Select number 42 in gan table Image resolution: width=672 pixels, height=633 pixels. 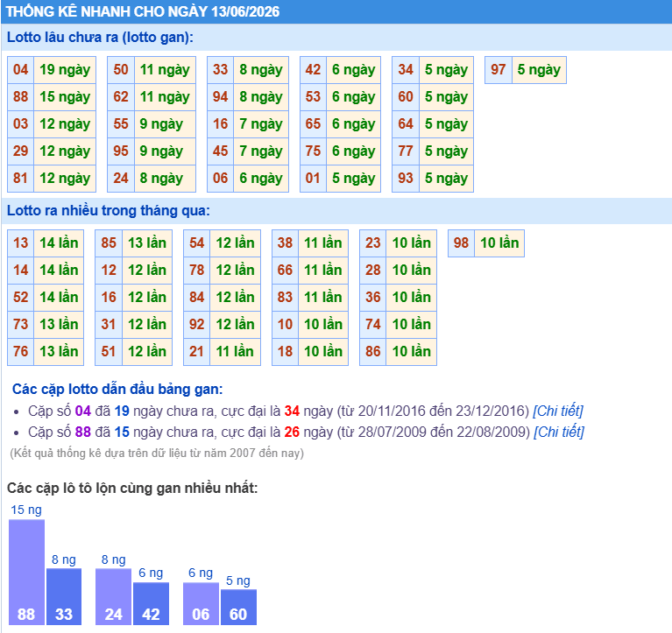(x=313, y=70)
